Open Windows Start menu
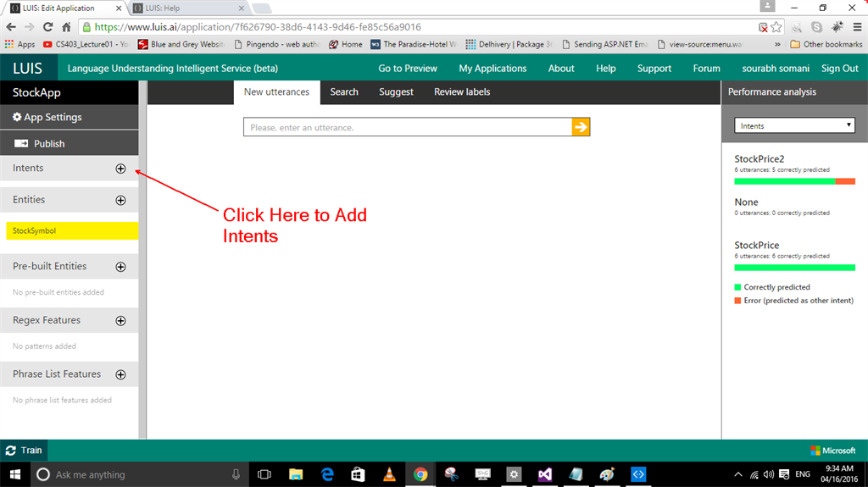 [x=15, y=474]
